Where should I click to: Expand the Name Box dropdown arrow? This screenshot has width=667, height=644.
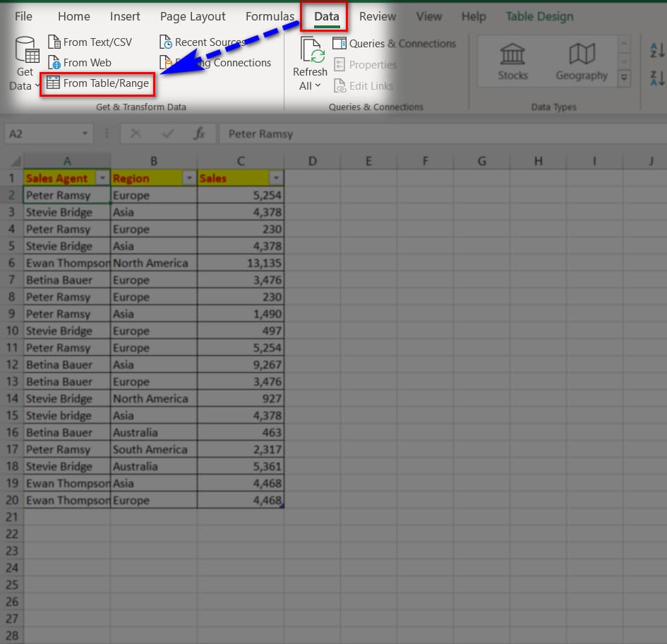click(x=85, y=133)
